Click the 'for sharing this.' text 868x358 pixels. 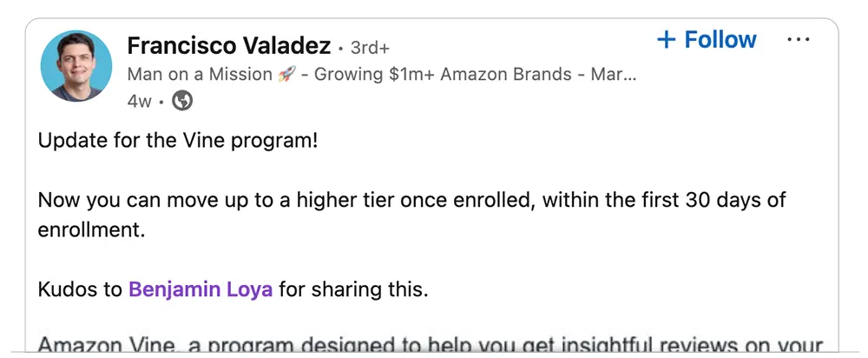353,289
